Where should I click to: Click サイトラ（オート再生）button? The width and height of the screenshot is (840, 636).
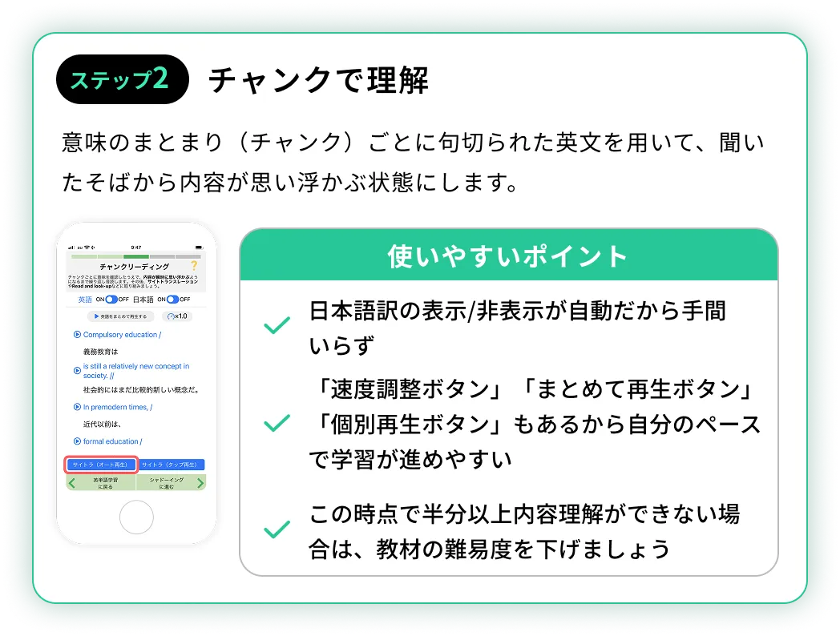[x=101, y=465]
